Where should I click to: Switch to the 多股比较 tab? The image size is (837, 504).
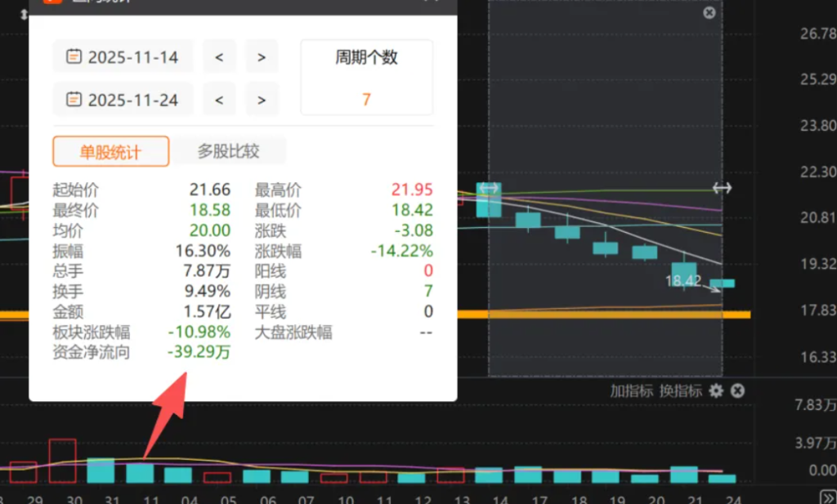click(x=228, y=151)
